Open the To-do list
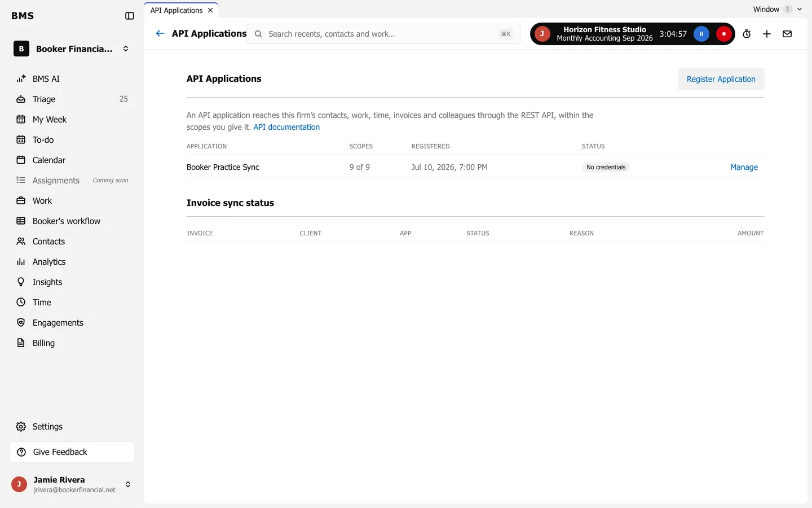812x508 pixels. coord(72,140)
